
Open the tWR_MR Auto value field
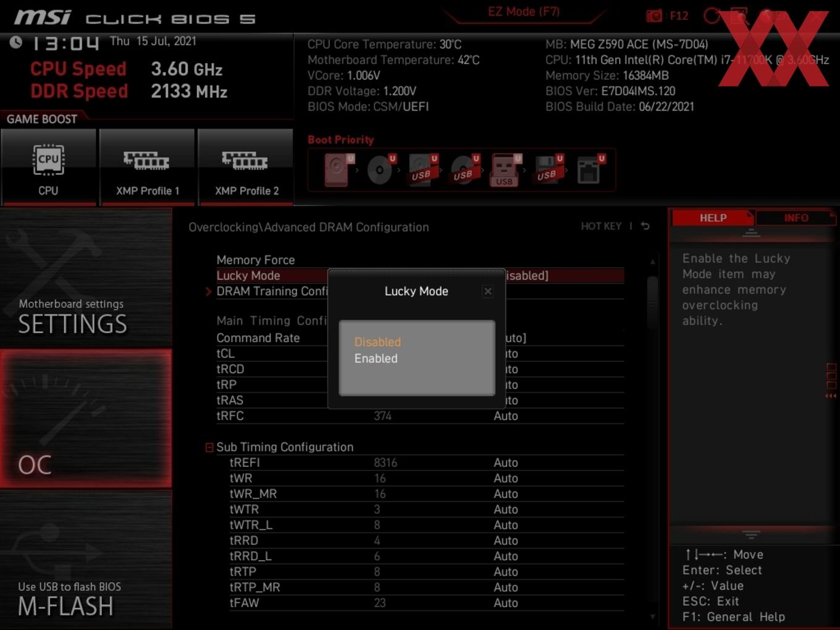pyautogui.click(x=506, y=493)
